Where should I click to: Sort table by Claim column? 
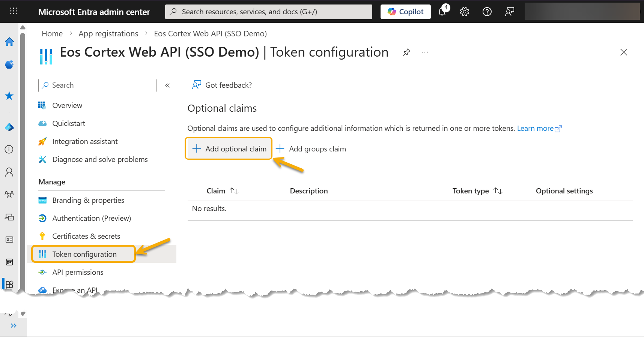(x=222, y=191)
